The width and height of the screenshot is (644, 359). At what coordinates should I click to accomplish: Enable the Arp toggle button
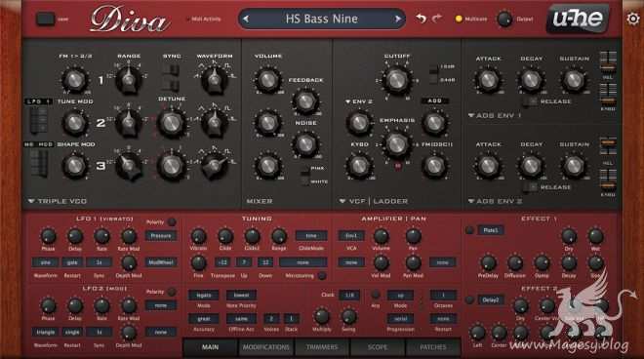tap(375, 294)
